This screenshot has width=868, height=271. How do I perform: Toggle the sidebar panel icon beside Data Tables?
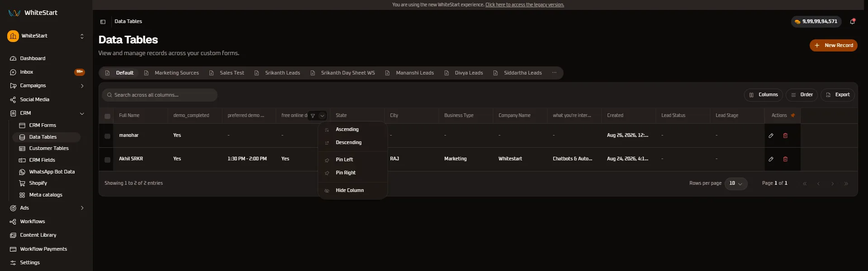(103, 22)
